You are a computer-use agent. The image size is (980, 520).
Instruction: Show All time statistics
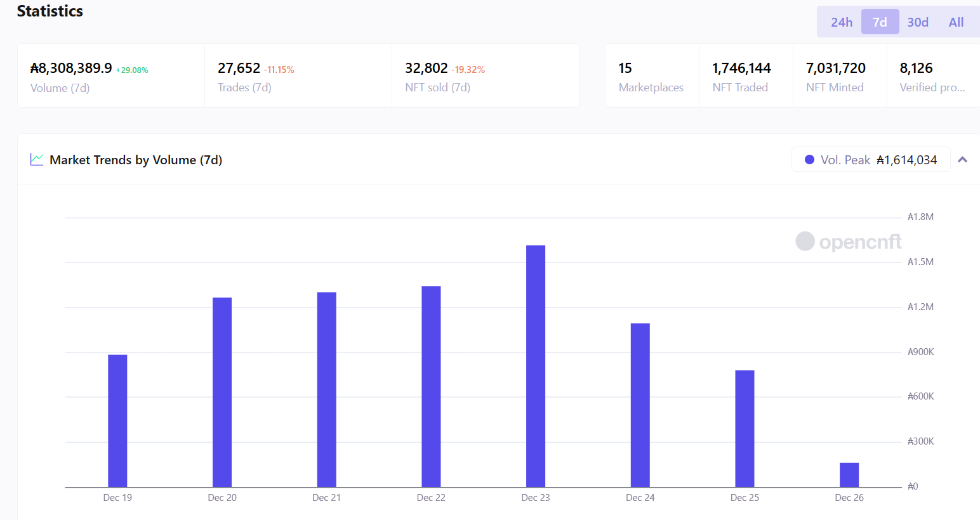pyautogui.click(x=956, y=22)
